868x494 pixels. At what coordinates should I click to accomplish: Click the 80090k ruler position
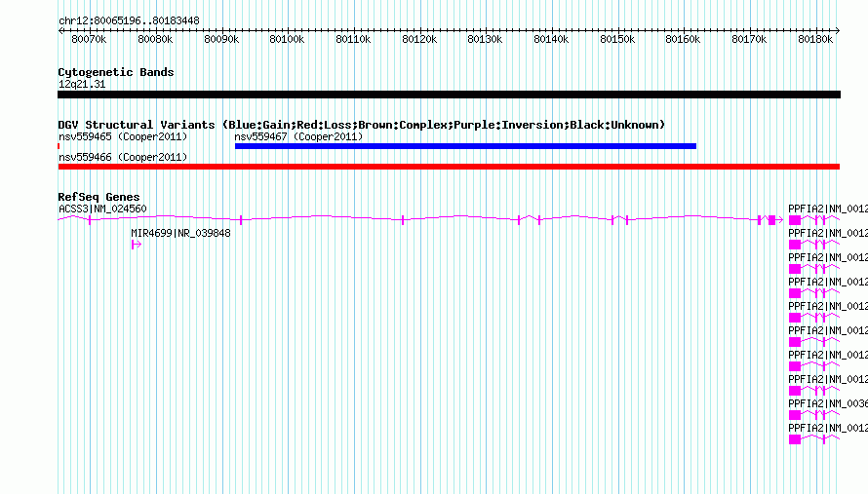pyautogui.click(x=221, y=39)
